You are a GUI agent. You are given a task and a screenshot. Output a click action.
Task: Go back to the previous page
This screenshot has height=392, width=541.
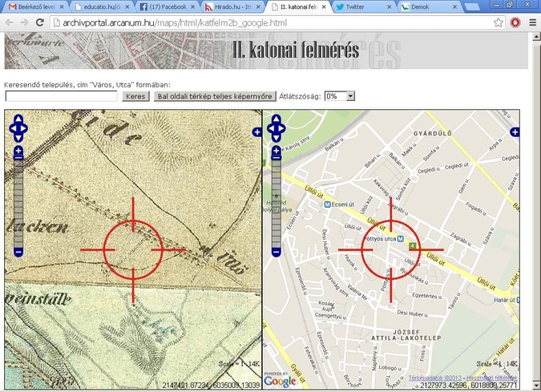10,22
